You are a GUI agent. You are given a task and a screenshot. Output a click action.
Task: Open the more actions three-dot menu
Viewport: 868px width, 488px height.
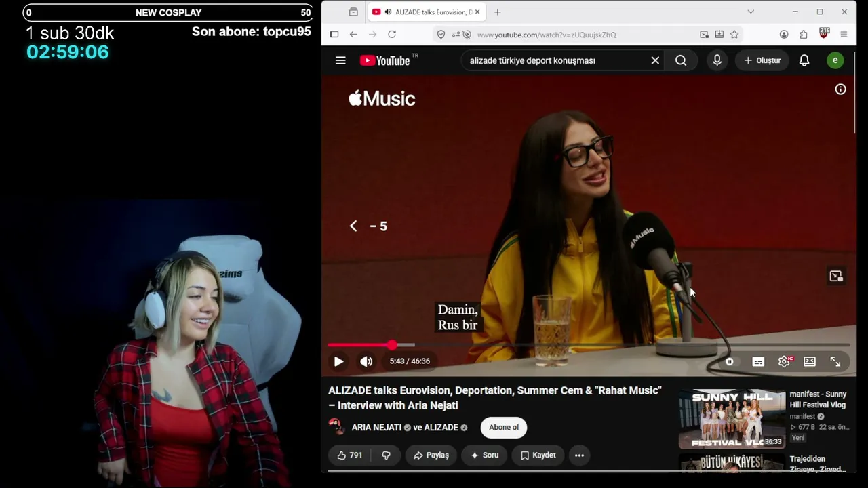[579, 455]
